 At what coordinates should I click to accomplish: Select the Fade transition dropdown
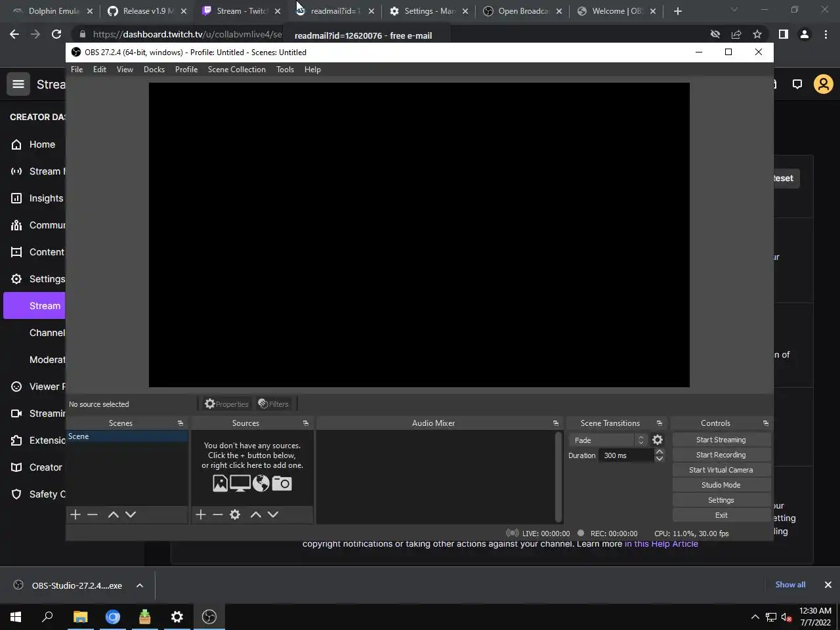click(608, 440)
